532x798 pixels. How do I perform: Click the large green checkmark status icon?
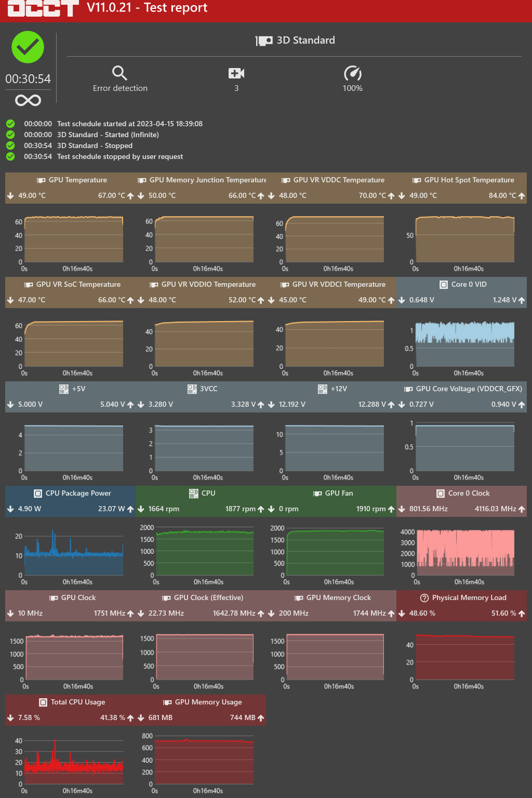pos(28,47)
